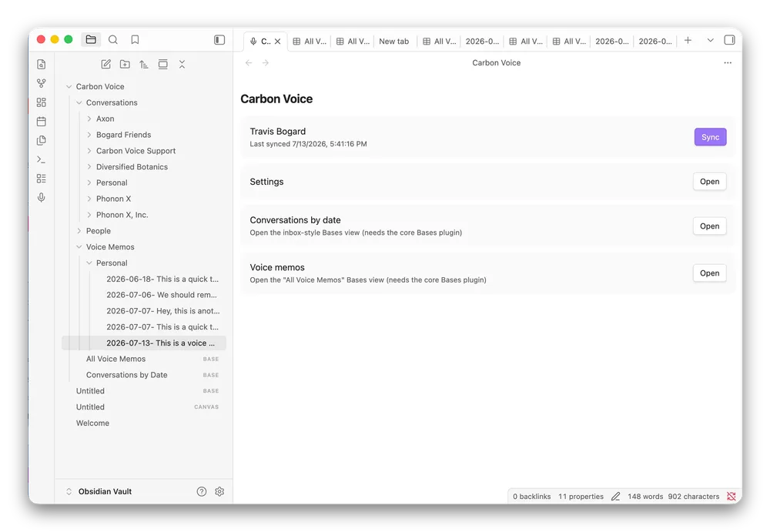
Task: Open the Conversations by Date base file
Action: [x=144, y=375]
